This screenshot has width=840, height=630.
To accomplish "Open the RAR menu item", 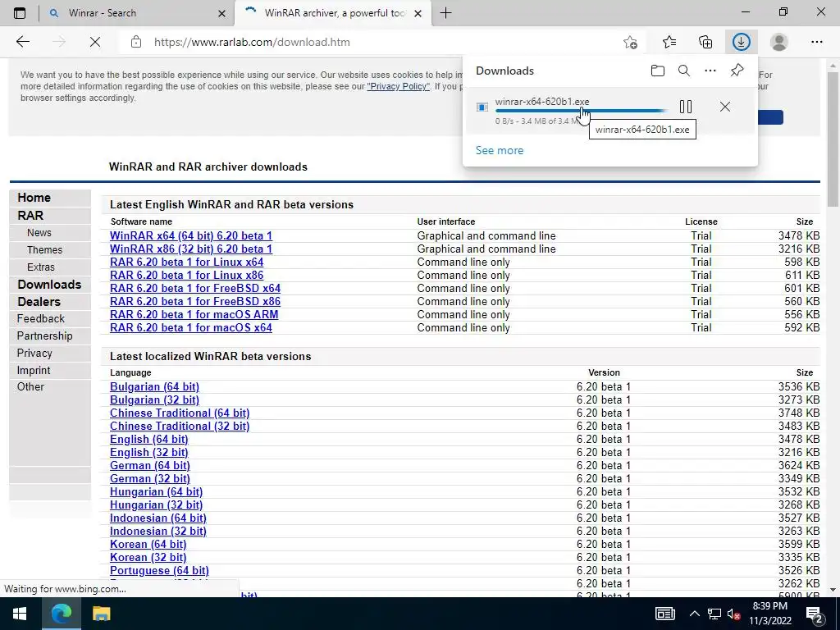I will pyautogui.click(x=30, y=216).
